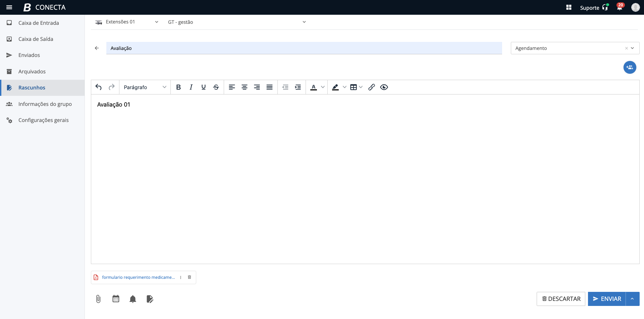Click the bell reminder icon below editor
This screenshot has width=644, height=319.
point(133,299)
